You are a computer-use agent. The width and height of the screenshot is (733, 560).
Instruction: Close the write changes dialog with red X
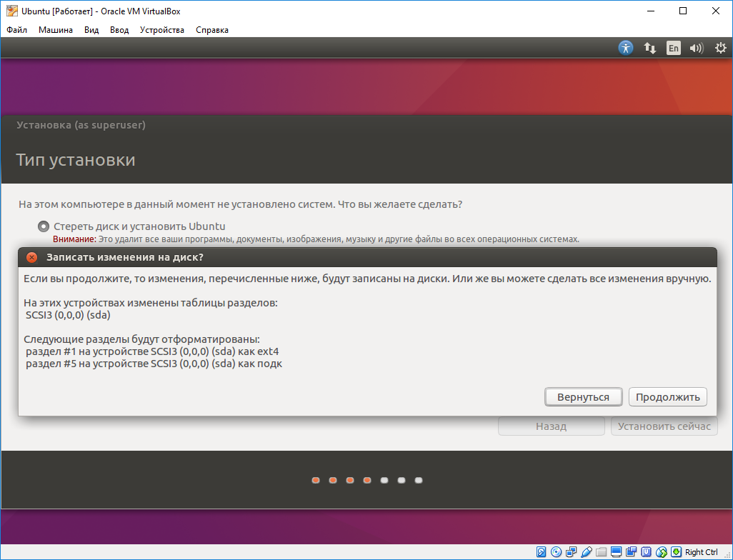[31, 258]
